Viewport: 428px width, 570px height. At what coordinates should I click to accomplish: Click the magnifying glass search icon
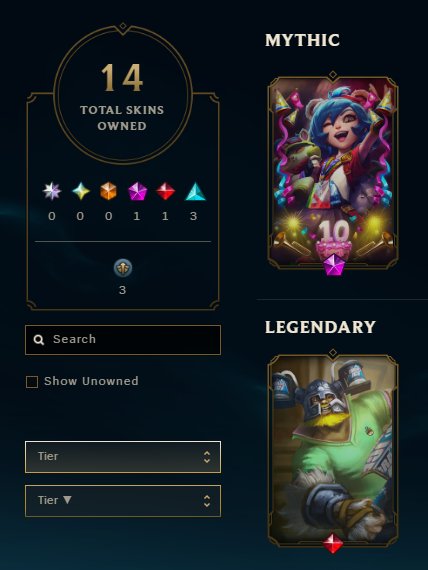[x=39, y=340]
